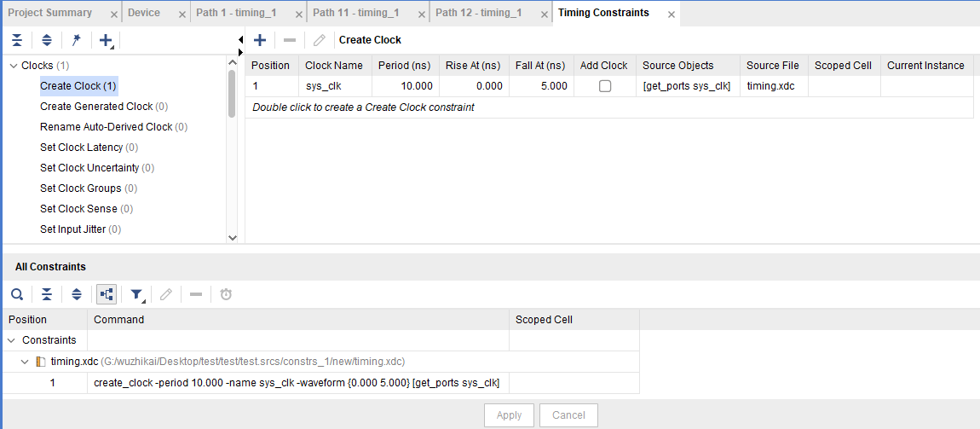Click the scroll down arrow in constraints tree
Image resolution: width=980 pixels, height=429 pixels.
coord(233,238)
